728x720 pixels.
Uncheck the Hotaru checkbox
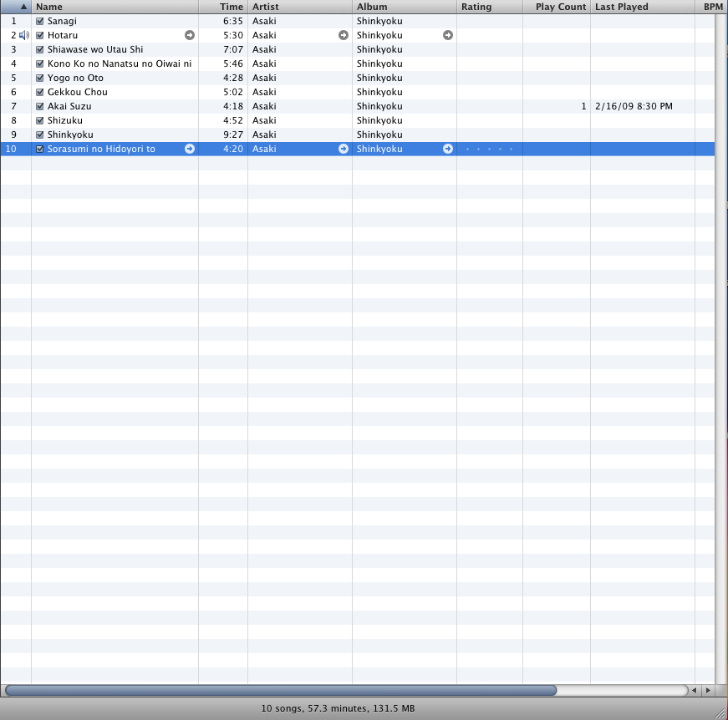(x=40, y=35)
